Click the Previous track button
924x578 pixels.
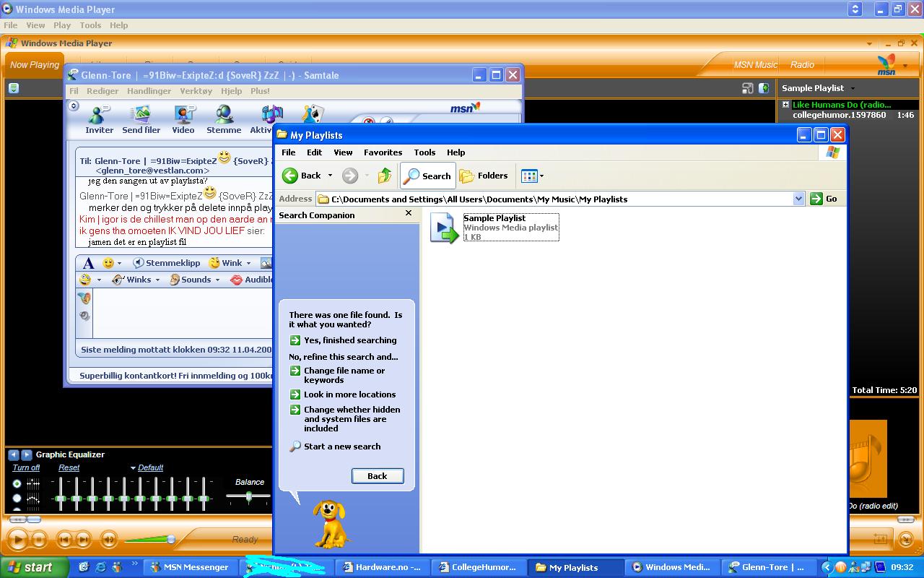point(64,539)
